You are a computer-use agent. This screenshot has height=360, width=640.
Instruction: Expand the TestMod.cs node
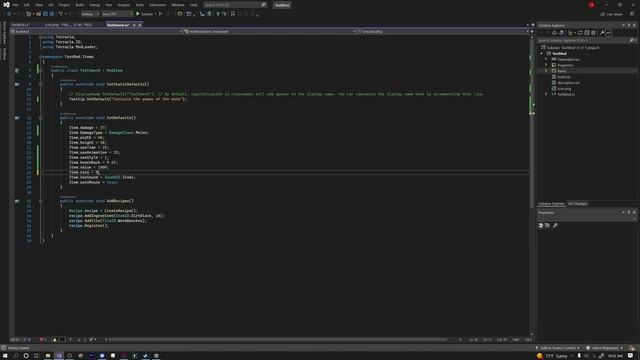tap(546, 94)
